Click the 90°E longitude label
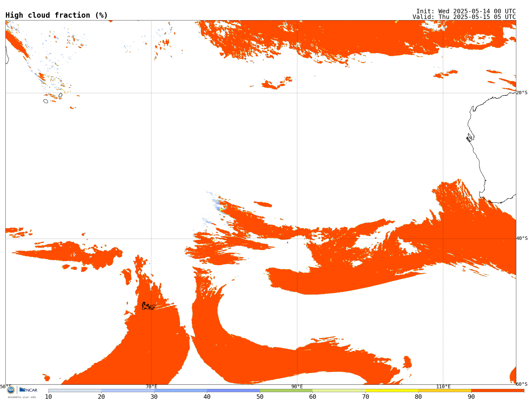This screenshot has height=400, width=532. [297, 387]
